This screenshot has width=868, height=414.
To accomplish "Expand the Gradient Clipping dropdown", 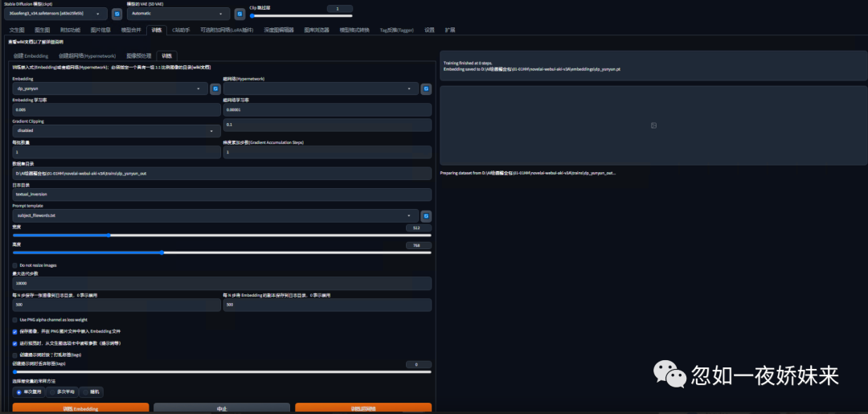I will click(x=117, y=131).
